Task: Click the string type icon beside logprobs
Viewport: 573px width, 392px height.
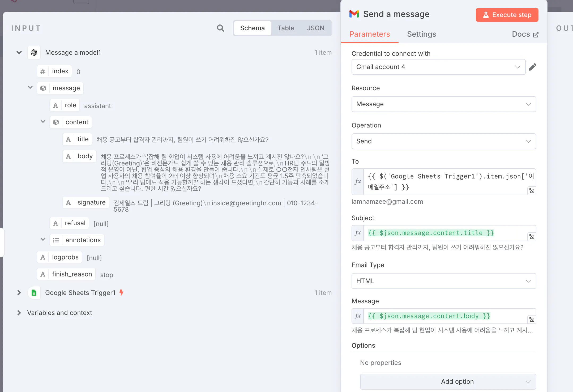Action: (x=43, y=257)
